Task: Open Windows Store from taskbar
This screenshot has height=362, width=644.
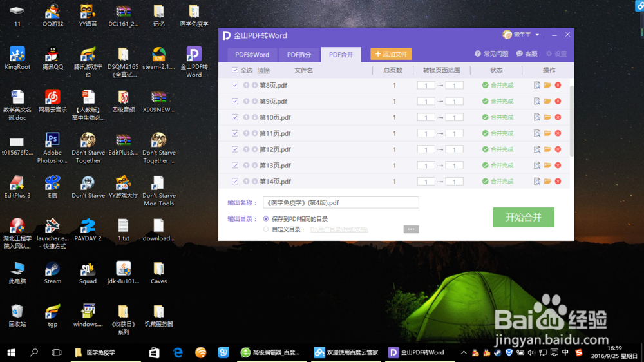Action: pyautogui.click(x=155, y=352)
